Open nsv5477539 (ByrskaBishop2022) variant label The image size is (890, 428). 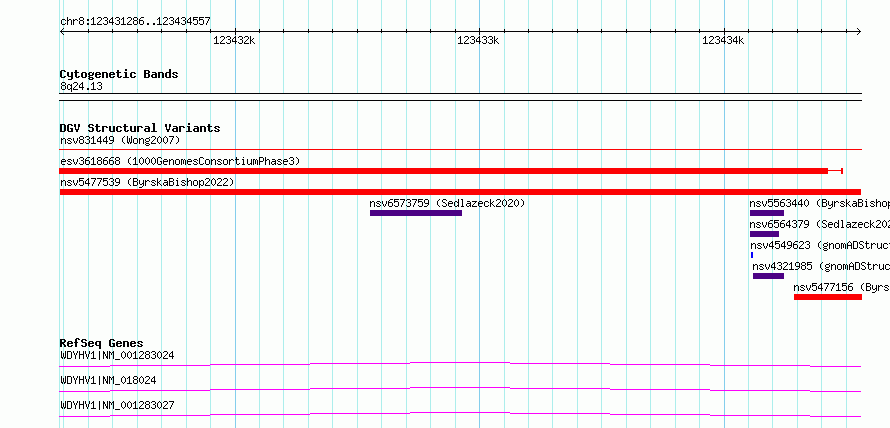pos(147,182)
